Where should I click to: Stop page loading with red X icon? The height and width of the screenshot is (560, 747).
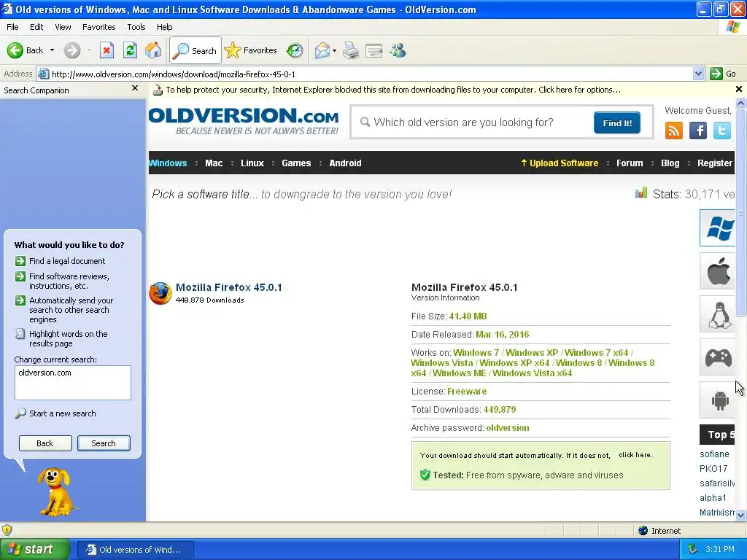(107, 50)
